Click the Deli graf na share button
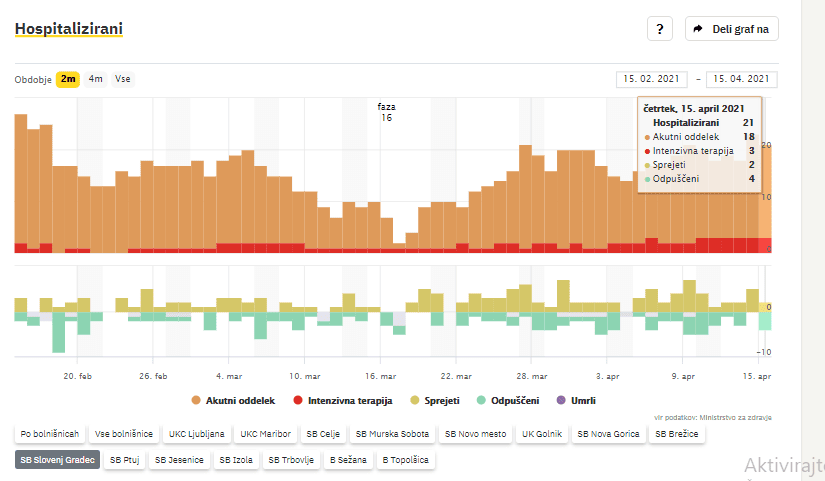The width and height of the screenshot is (825, 481). pos(731,30)
